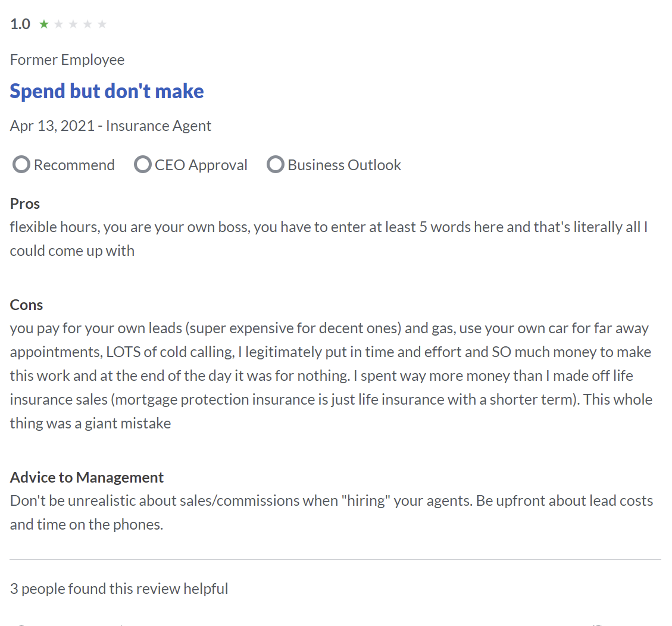
Task: Click the Recommend circle indicator
Action: [x=21, y=165]
